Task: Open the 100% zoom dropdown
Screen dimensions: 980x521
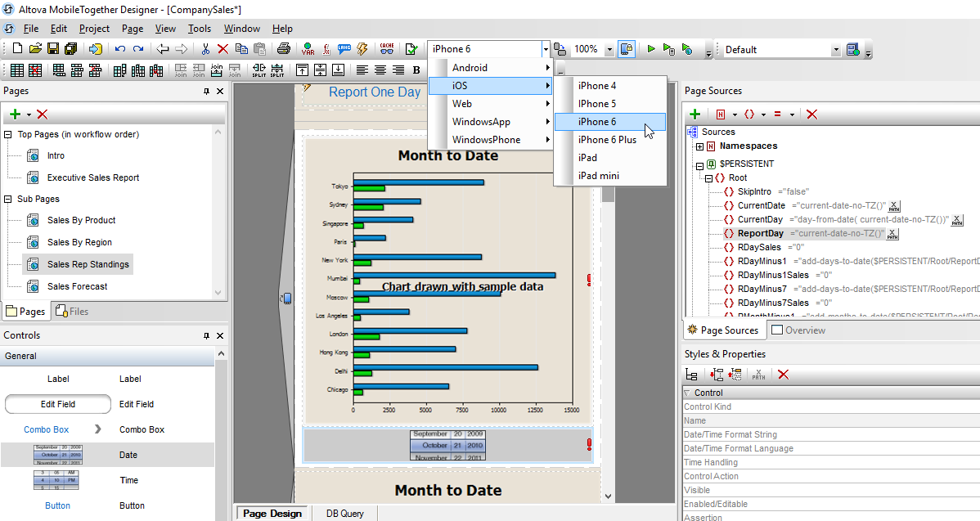Action: point(609,49)
